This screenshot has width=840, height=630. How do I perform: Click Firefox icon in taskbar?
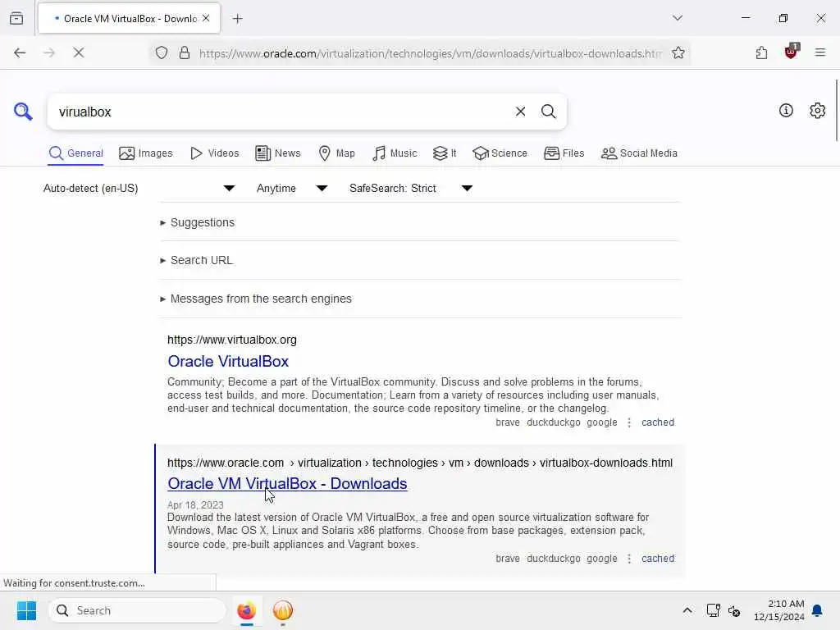[x=246, y=610]
